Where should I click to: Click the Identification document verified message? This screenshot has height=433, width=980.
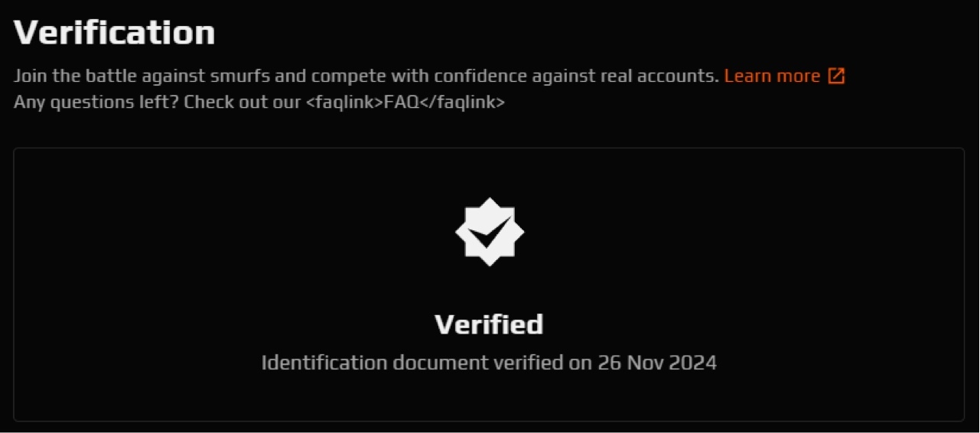489,363
